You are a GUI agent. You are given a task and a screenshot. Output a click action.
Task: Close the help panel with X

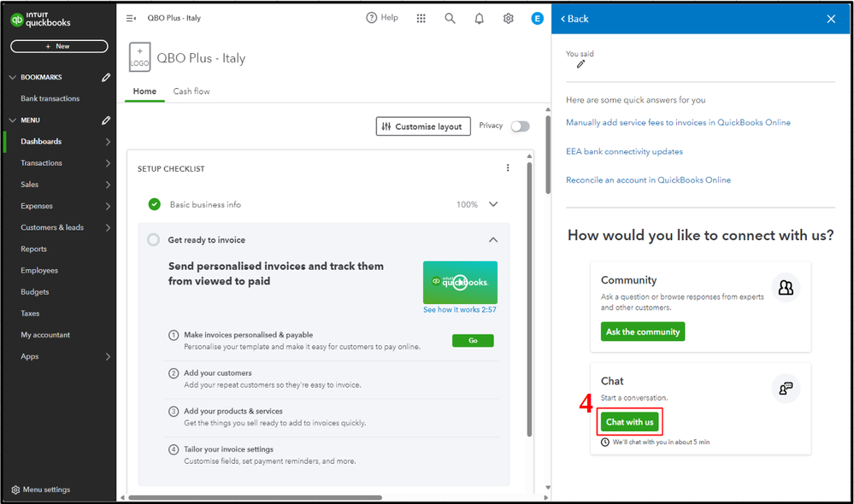click(831, 19)
